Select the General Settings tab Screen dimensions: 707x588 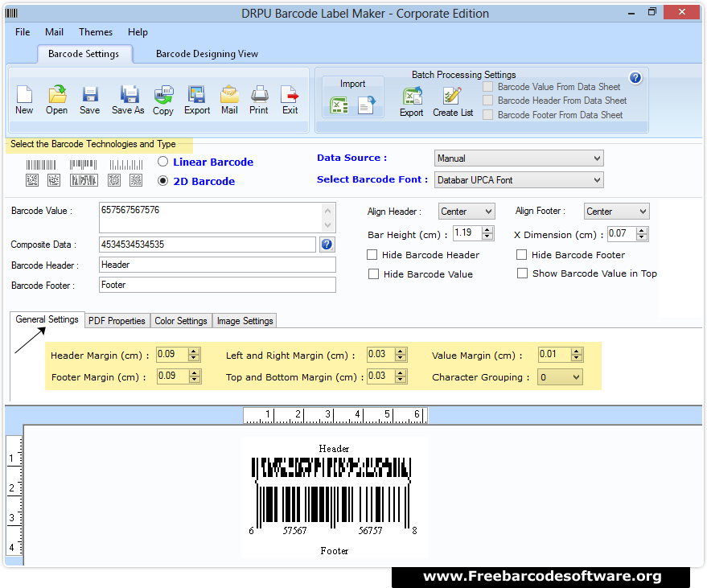tap(47, 319)
